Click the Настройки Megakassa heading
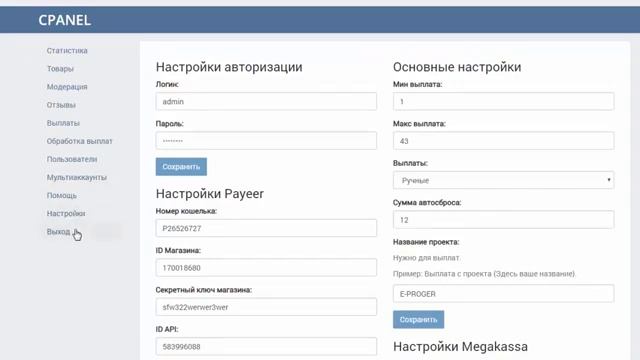 coord(460,347)
